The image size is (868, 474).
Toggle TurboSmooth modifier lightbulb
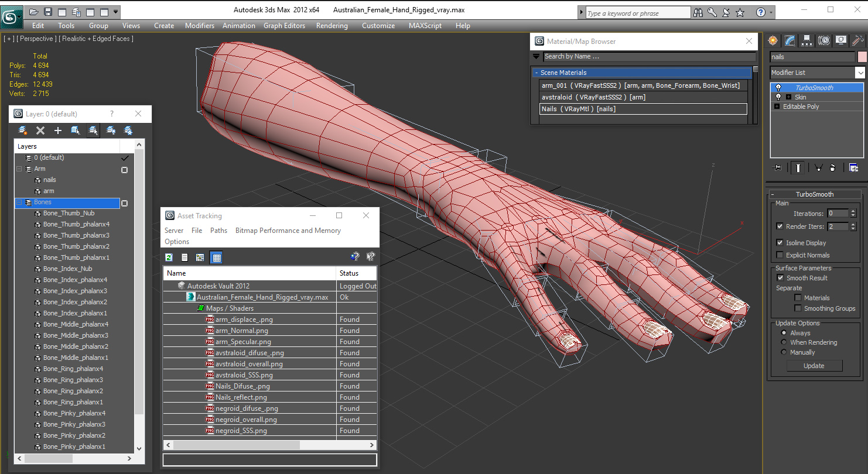click(x=778, y=88)
